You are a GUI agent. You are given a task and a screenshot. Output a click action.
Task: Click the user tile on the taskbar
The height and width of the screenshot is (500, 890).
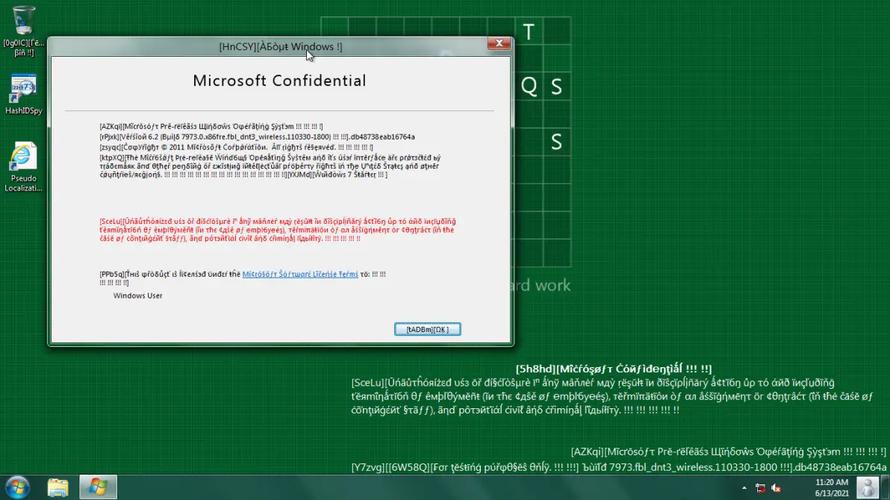click(x=867, y=488)
